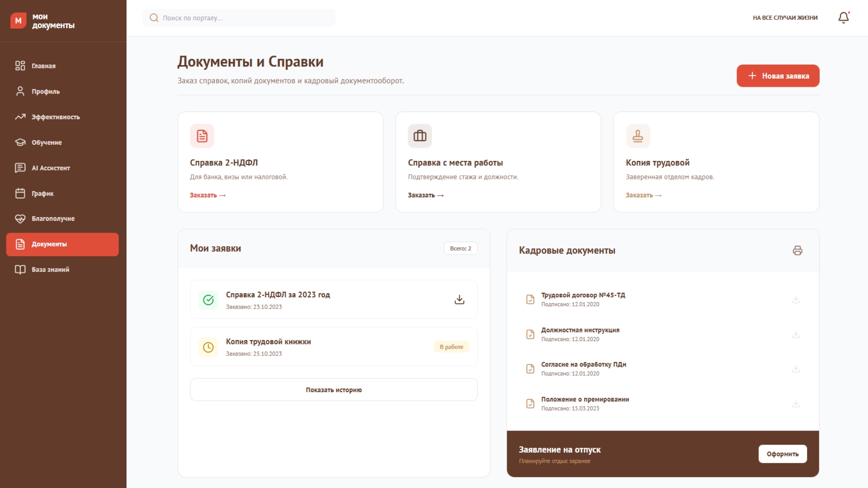Open the AI Ассистент section
This screenshot has height=488, width=868.
pyautogui.click(x=50, y=168)
